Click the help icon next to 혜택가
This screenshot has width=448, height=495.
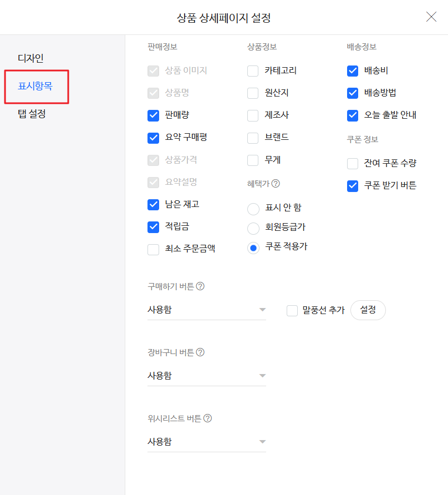(276, 184)
